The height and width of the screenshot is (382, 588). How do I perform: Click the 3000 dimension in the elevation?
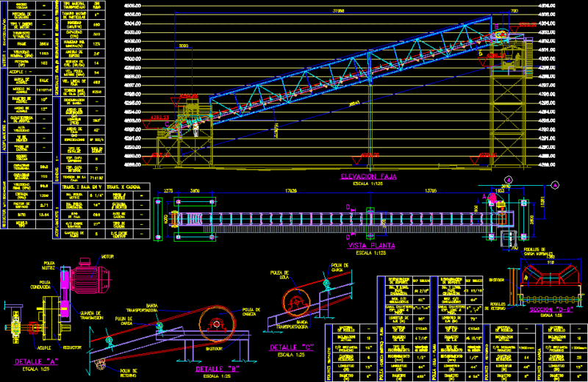click(183, 46)
